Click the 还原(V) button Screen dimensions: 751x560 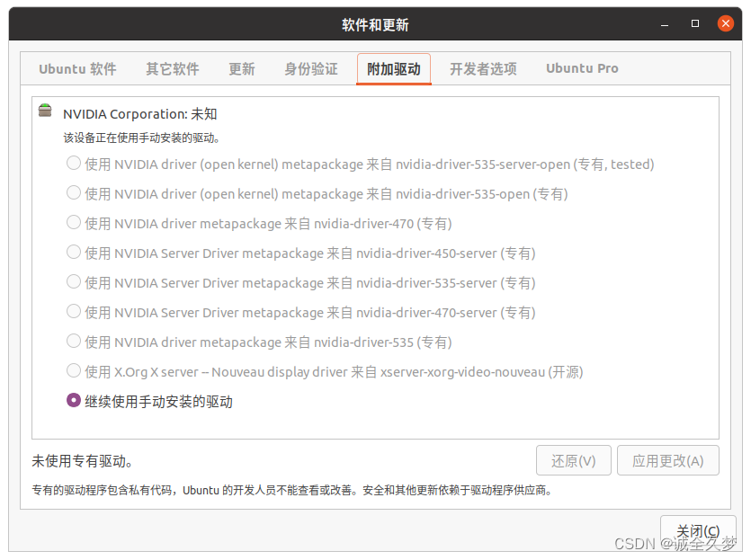[573, 461]
